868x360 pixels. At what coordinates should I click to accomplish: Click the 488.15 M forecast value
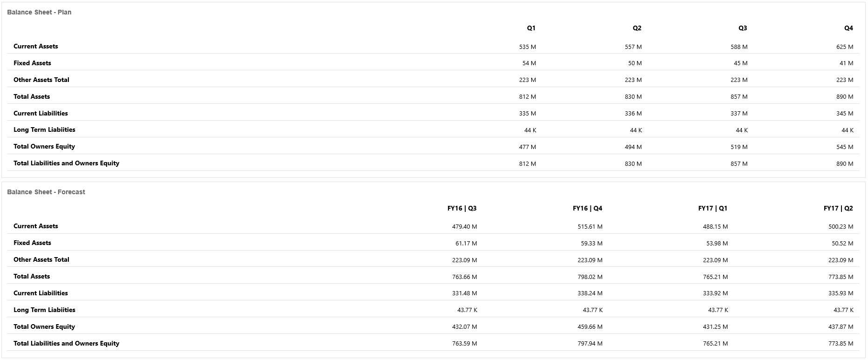(715, 227)
